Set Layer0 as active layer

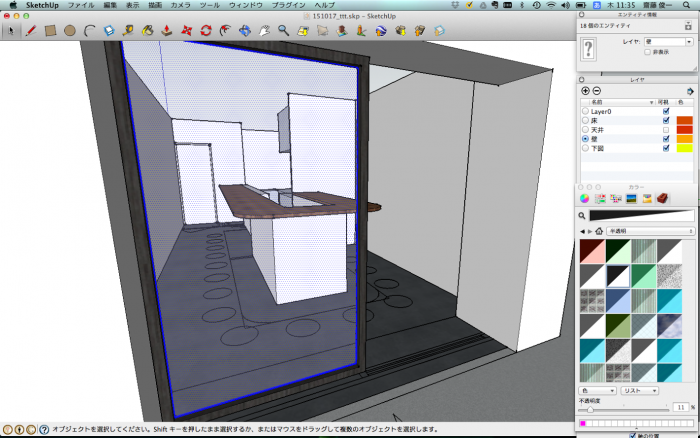coord(584,111)
